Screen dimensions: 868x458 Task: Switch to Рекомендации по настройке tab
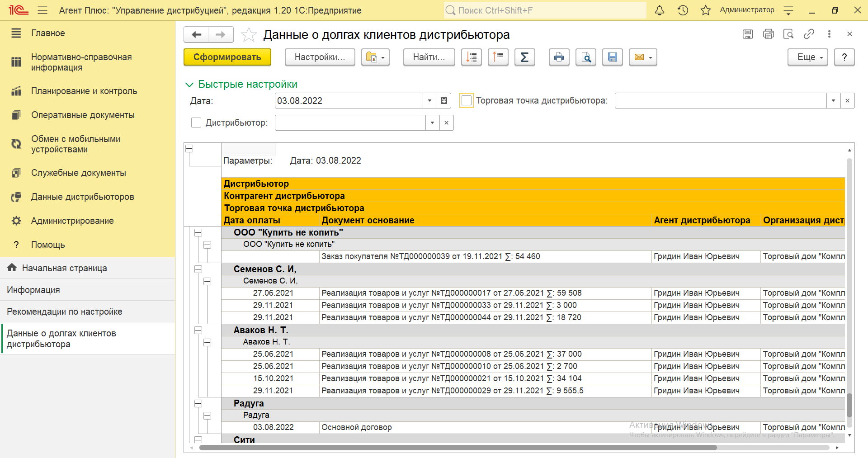[x=88, y=312]
